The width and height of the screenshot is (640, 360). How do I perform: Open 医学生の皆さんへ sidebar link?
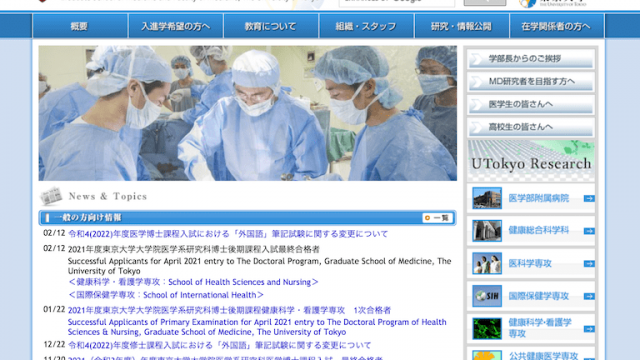click(x=531, y=105)
